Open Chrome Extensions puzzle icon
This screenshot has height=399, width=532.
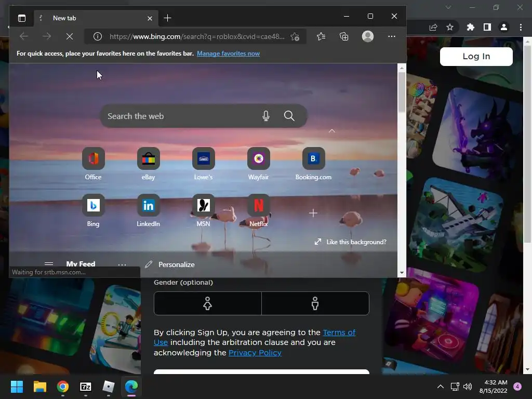pyautogui.click(x=471, y=27)
